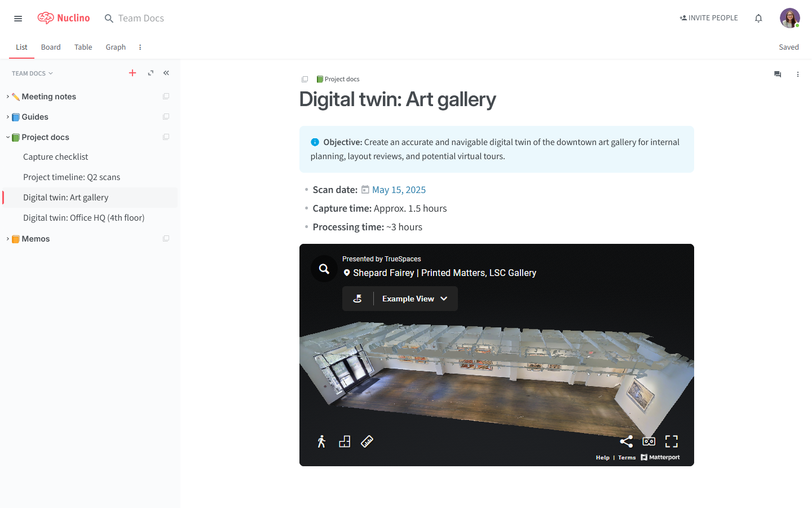Click 'Presented by TrueSpaces' text

[x=382, y=259]
